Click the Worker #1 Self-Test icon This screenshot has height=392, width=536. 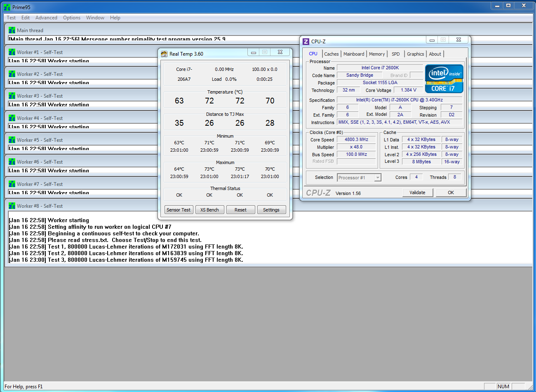12,52
